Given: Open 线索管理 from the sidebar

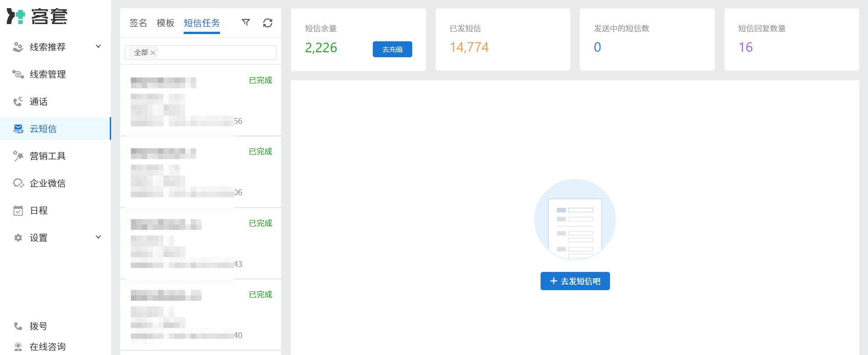Looking at the screenshot, I should click(x=48, y=74).
